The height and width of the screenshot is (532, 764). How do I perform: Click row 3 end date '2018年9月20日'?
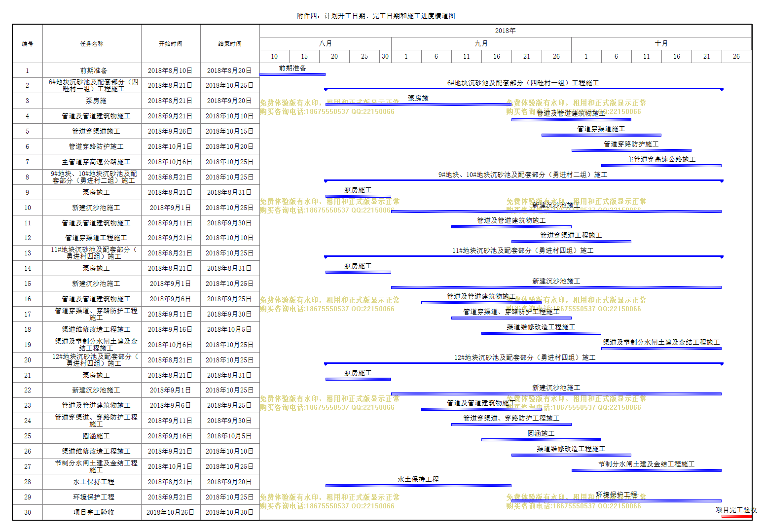pyautogui.click(x=230, y=101)
